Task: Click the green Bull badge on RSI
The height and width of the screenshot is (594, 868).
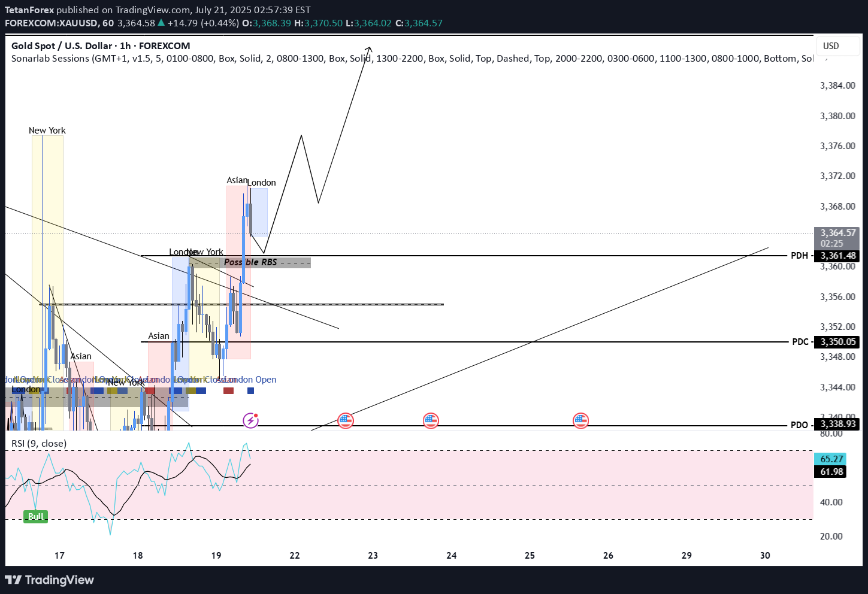Action: click(35, 516)
